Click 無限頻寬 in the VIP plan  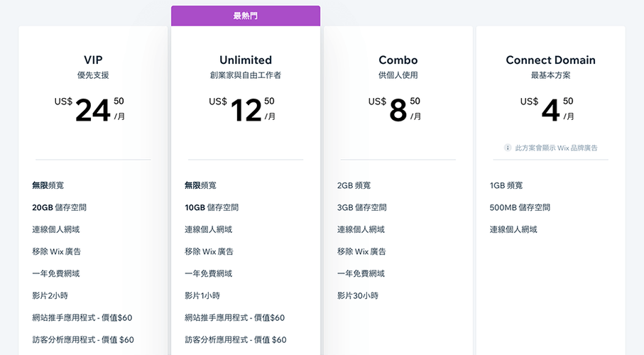click(48, 185)
